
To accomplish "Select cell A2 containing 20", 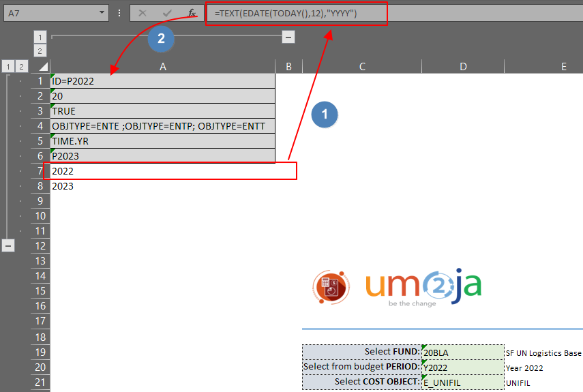I will pos(162,96).
